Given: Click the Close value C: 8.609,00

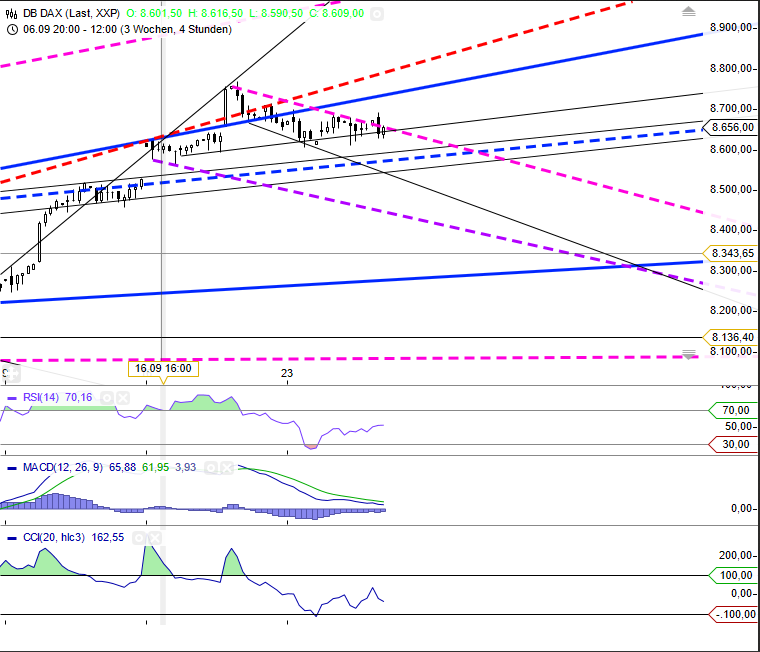Looking at the screenshot, I should click(337, 13).
